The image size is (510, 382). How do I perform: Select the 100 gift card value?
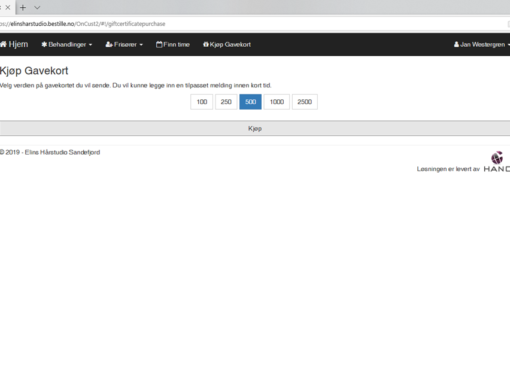pos(202,102)
